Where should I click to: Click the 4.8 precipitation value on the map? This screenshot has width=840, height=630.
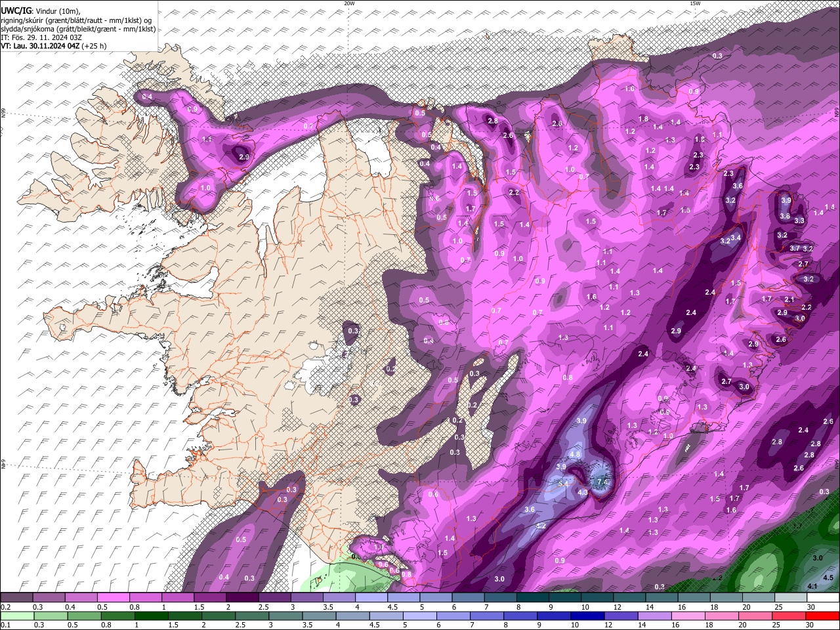(x=576, y=454)
